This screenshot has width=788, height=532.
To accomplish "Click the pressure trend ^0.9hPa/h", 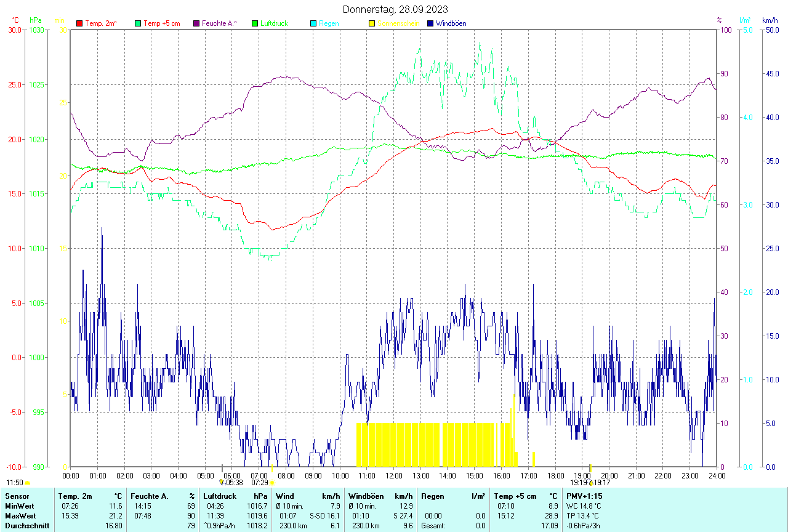I will click(x=220, y=526).
